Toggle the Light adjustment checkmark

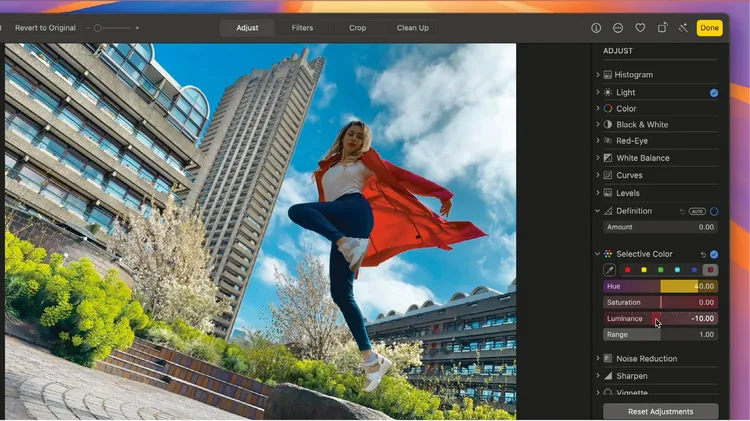(x=714, y=93)
